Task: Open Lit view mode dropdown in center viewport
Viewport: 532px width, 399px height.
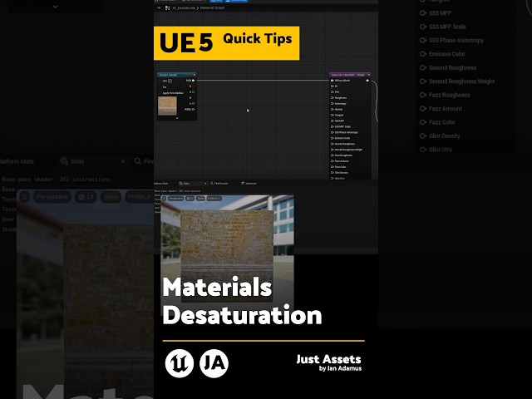Action: (x=190, y=199)
